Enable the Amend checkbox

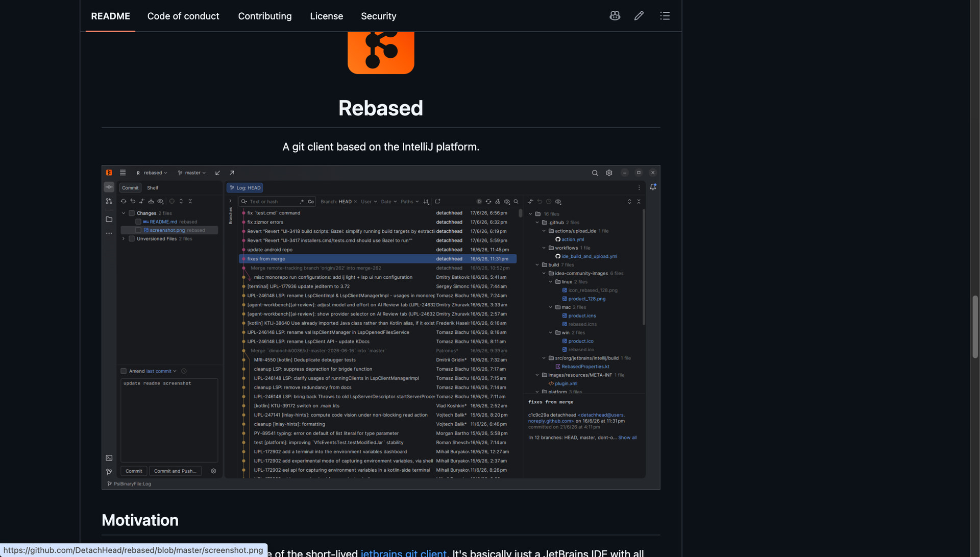pyautogui.click(x=124, y=371)
